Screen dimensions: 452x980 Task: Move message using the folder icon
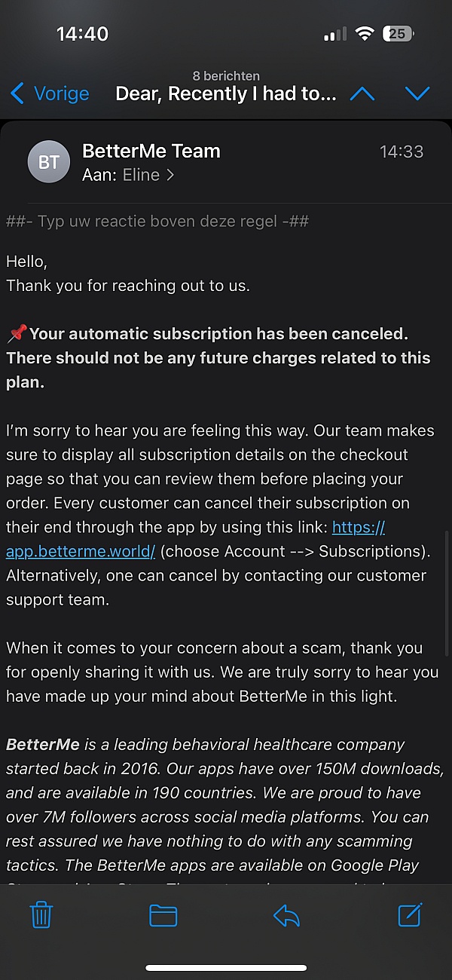163,915
